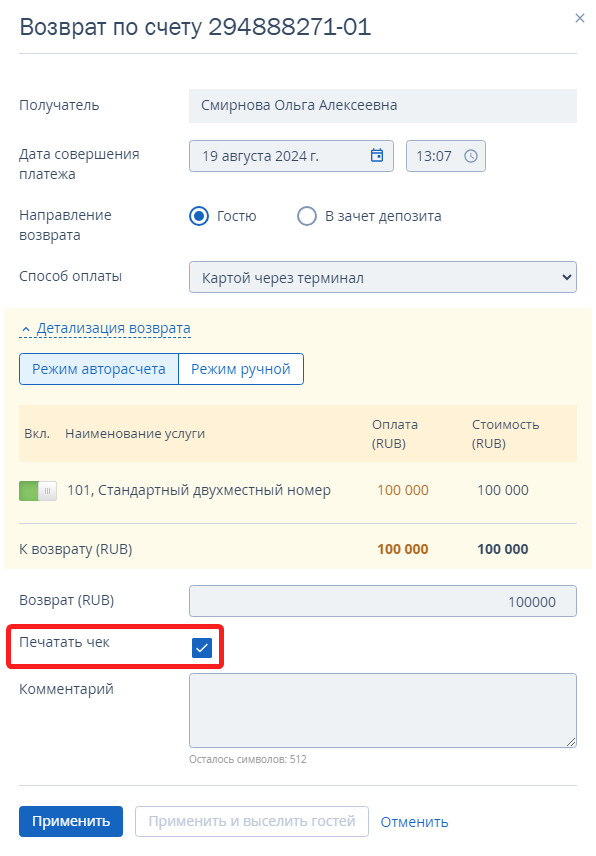Image resolution: width=596 pixels, height=856 pixels.
Task: Click the clock icon in time field
Action: point(470,156)
